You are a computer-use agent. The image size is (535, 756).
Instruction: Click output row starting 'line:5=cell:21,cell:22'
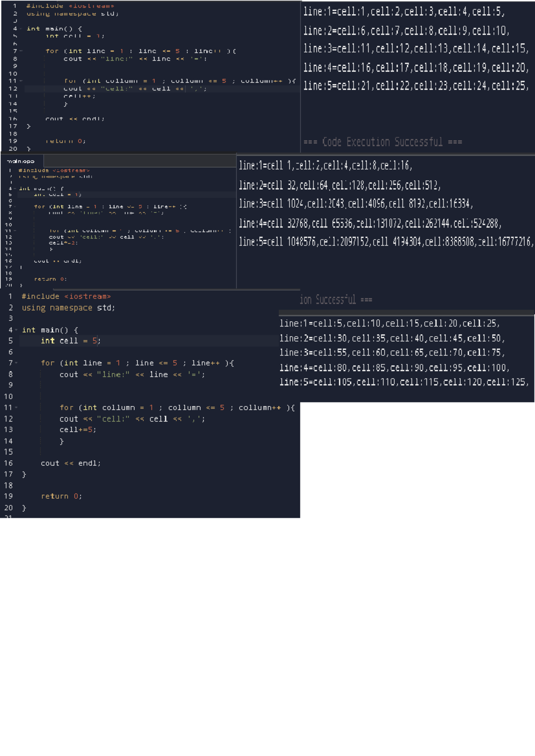pyautogui.click(x=416, y=86)
